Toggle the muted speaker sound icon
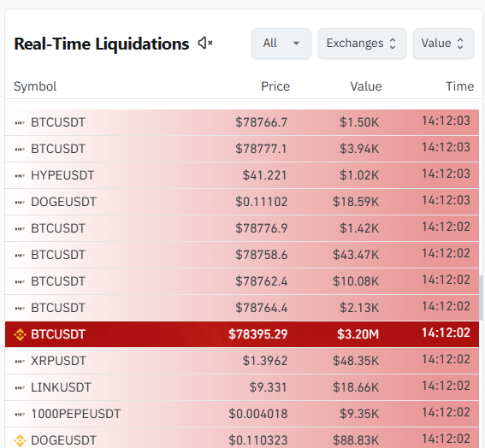 coord(205,43)
